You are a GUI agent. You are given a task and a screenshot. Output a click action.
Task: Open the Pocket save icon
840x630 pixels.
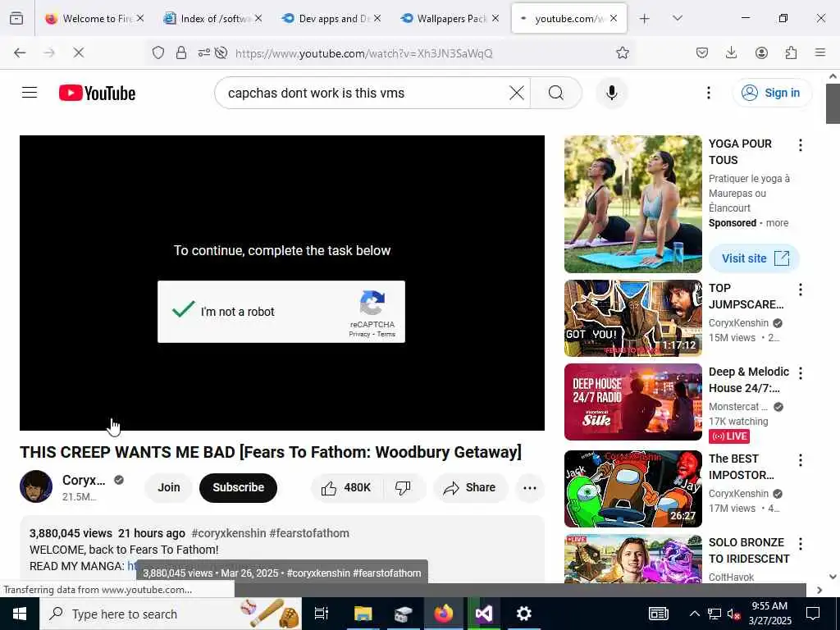pyautogui.click(x=702, y=52)
